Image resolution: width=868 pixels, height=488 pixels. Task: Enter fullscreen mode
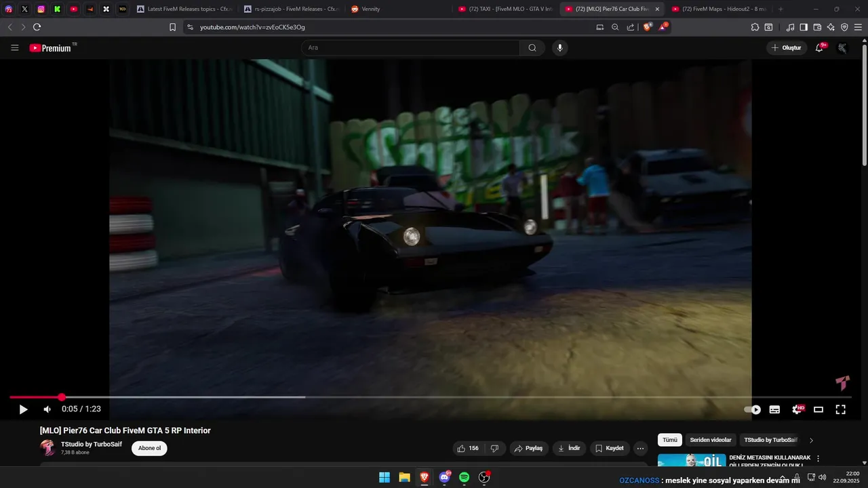click(840, 409)
